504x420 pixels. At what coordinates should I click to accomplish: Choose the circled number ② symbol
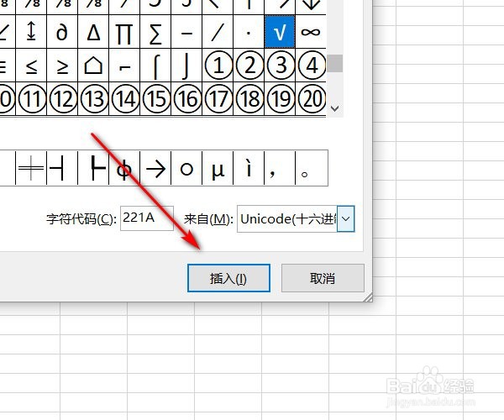(249, 66)
